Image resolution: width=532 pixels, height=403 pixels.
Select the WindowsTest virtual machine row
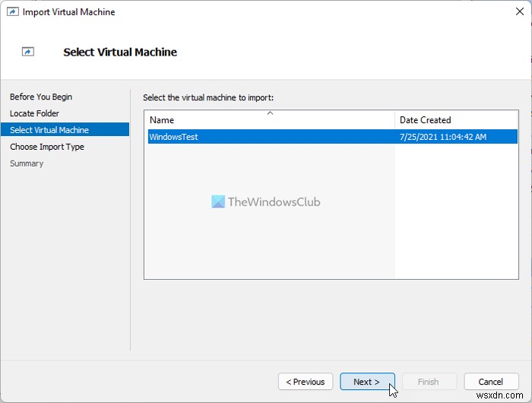coord(333,136)
